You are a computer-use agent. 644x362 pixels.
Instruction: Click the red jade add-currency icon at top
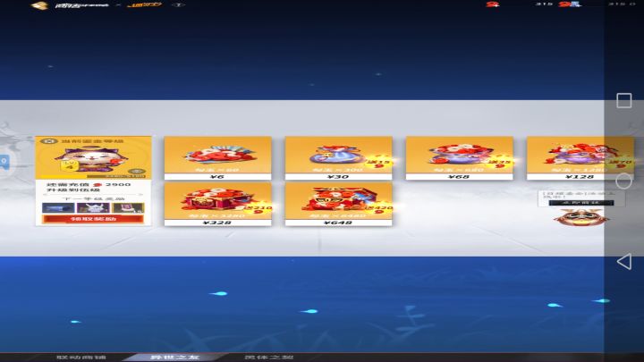click(x=492, y=4)
